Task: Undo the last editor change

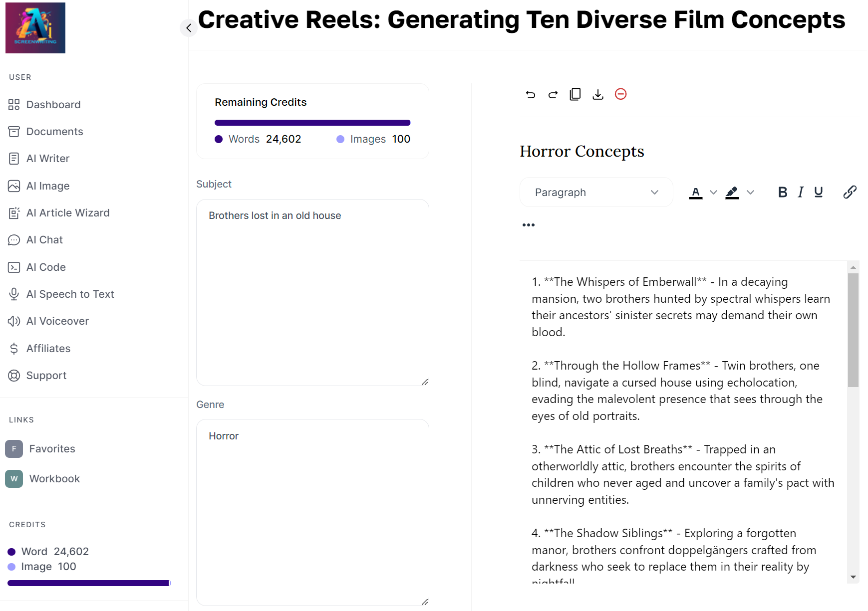Action: 531,94
